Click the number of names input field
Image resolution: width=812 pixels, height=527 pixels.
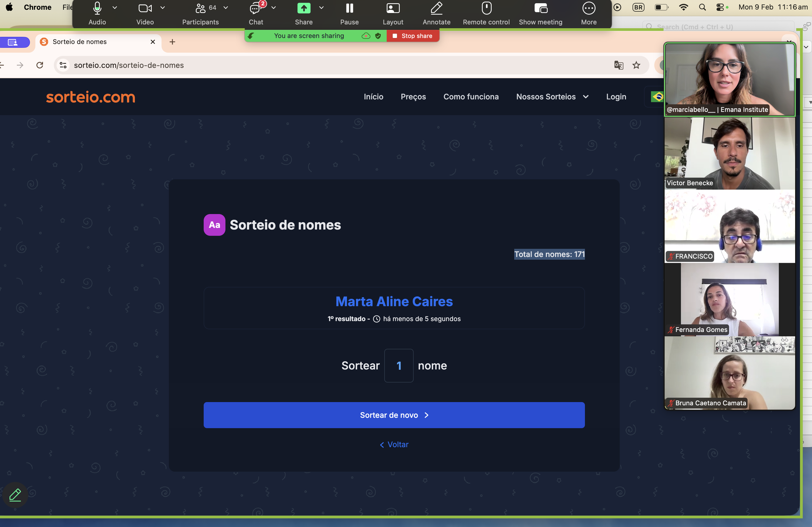399,366
